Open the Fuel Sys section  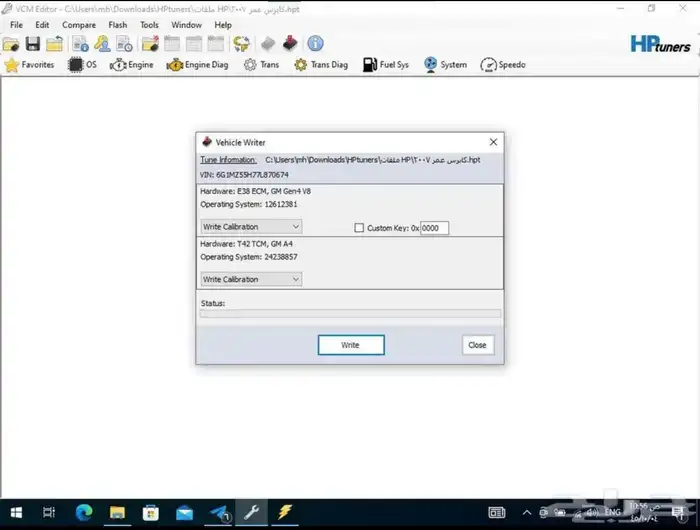click(386, 65)
